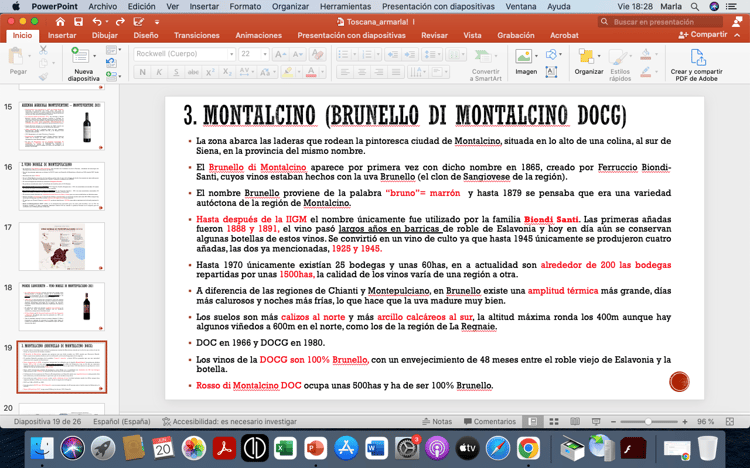Open the line spacing dropdown
Screen dimensions: 750x468
[432, 55]
